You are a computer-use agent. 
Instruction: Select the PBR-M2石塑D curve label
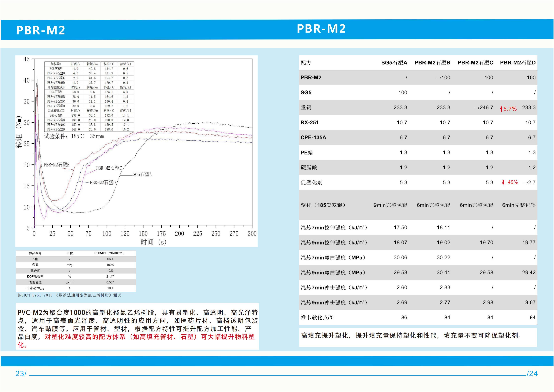(x=103, y=182)
